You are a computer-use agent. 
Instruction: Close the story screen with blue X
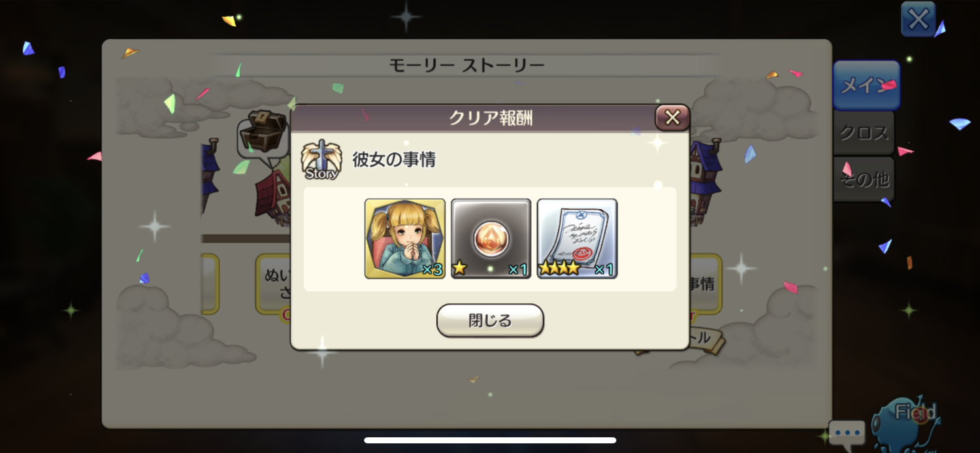(918, 19)
